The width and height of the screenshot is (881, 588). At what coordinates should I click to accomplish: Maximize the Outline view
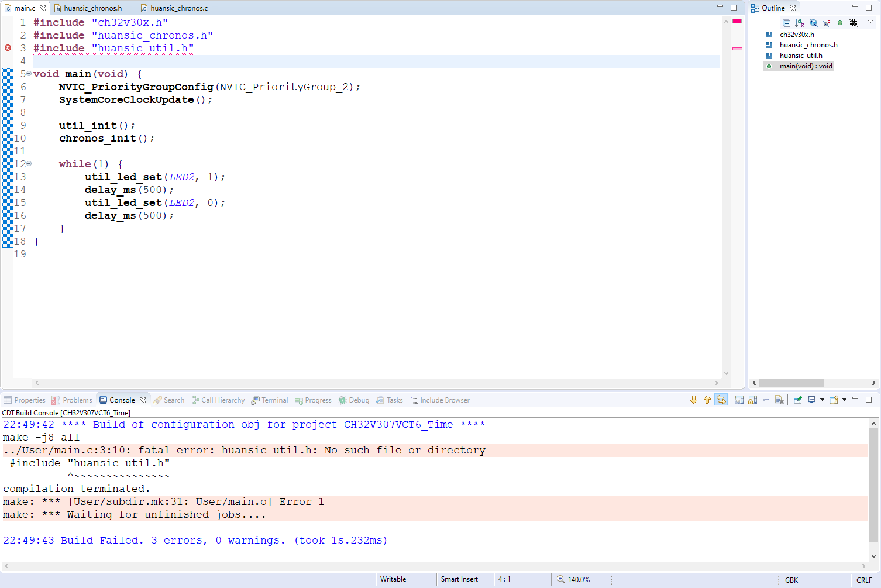(x=869, y=7)
